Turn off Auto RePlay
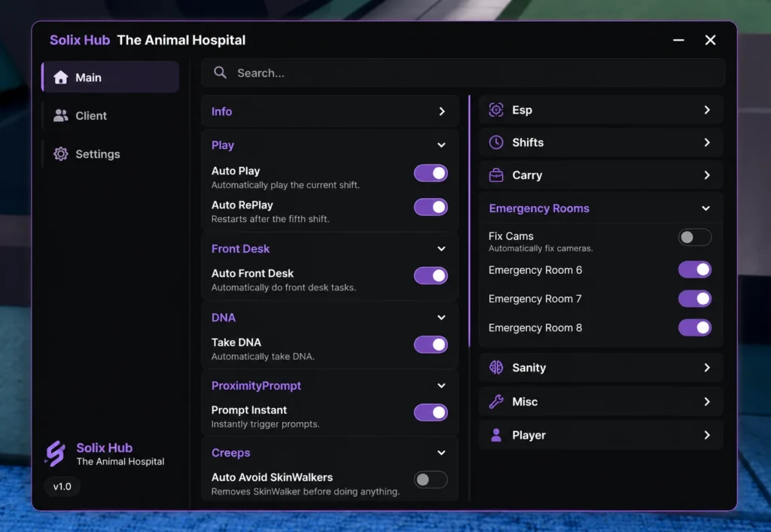Screen dimensions: 771x532 431,207
